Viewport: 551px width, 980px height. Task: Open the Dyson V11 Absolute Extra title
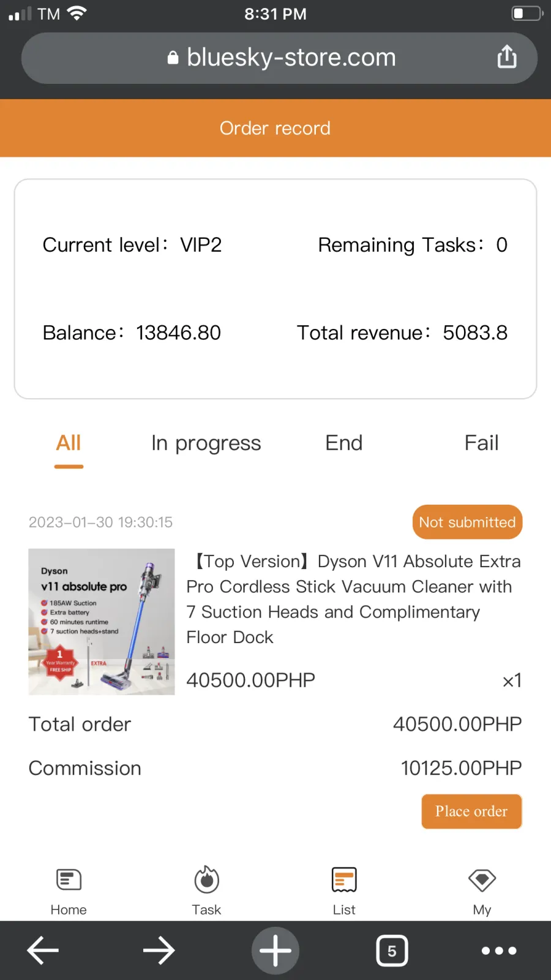[354, 599]
